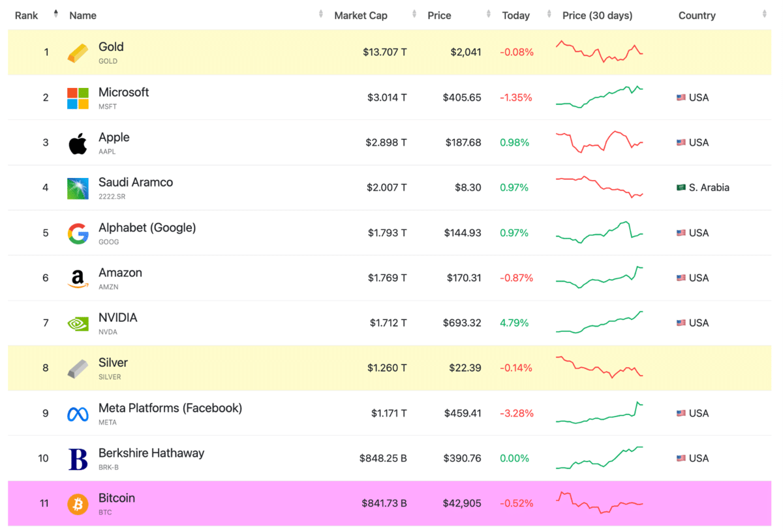Open the Meta Platforms (Facebook) link
This screenshot has width=783, height=532.
tap(170, 408)
